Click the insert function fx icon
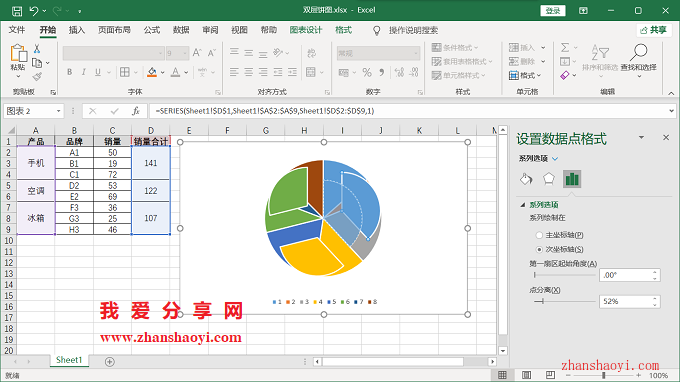The image size is (680, 382). coord(136,111)
